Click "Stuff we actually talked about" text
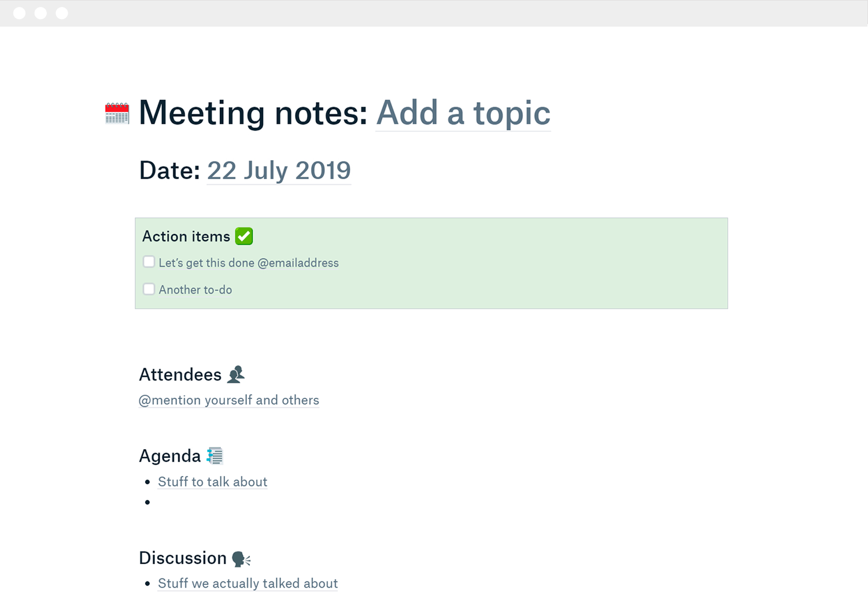Image resolution: width=868 pixels, height=608 pixels. pos(248,584)
